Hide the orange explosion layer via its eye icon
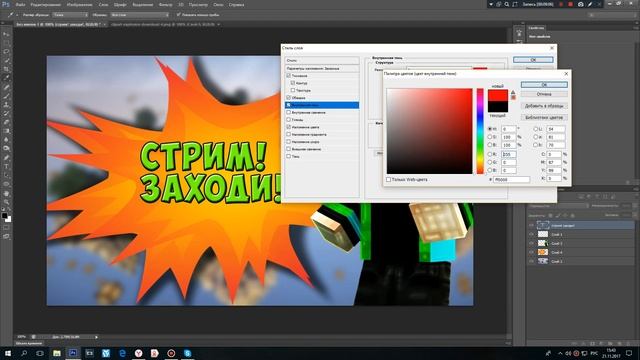 click(x=531, y=252)
